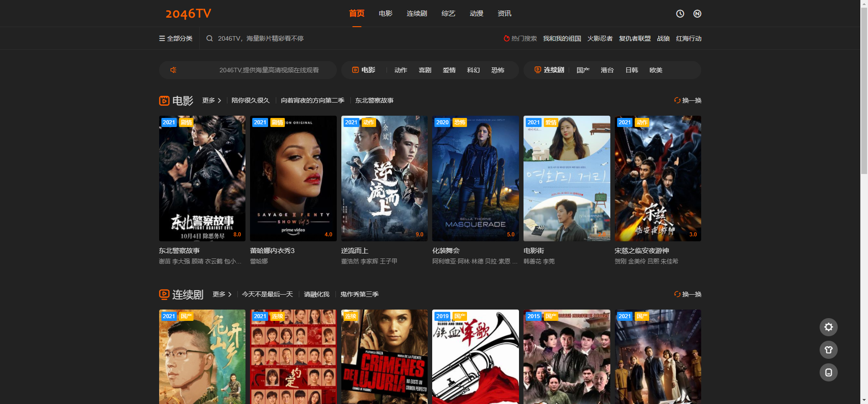This screenshot has width=868, height=404.
Task: Click the 化装舞会 title text
Action: (446, 250)
